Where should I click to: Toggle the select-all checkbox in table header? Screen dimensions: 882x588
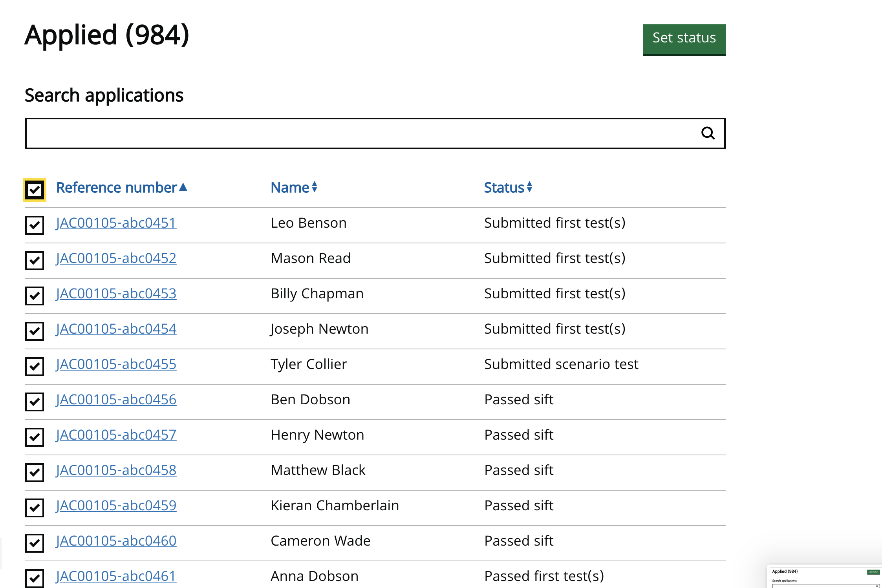click(x=35, y=190)
